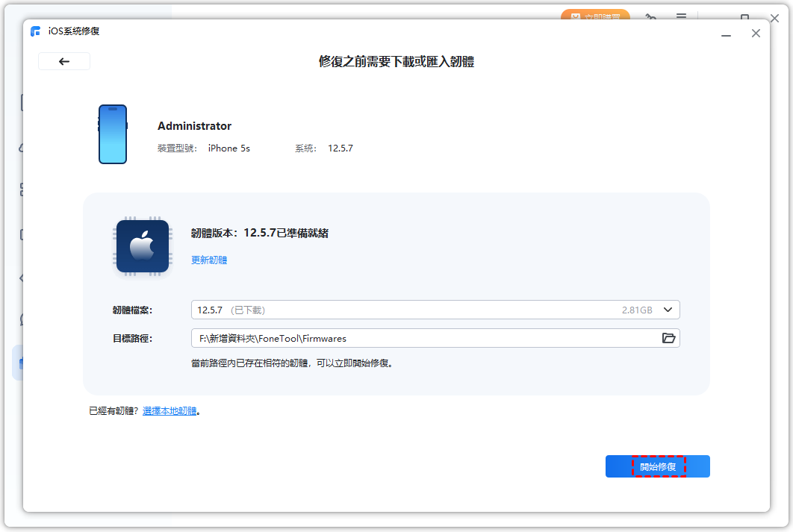Click the iPhone device illustration
This screenshot has width=793, height=532.
113,134
